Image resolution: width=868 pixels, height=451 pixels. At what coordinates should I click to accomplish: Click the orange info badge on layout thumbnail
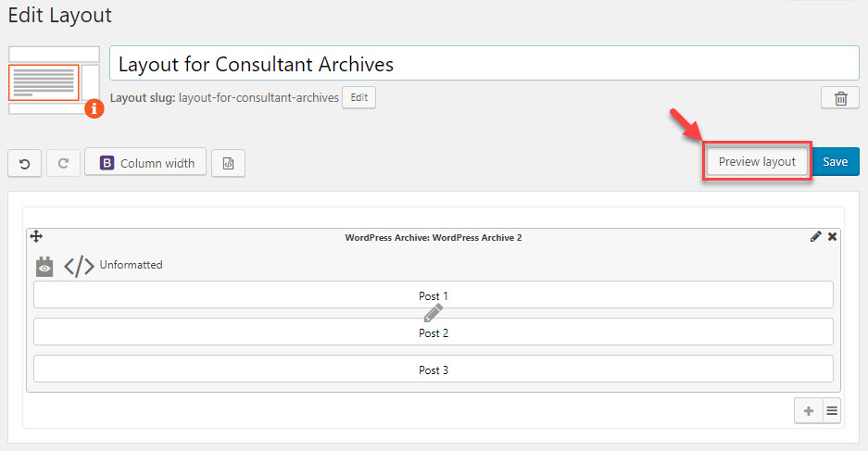tap(94, 108)
